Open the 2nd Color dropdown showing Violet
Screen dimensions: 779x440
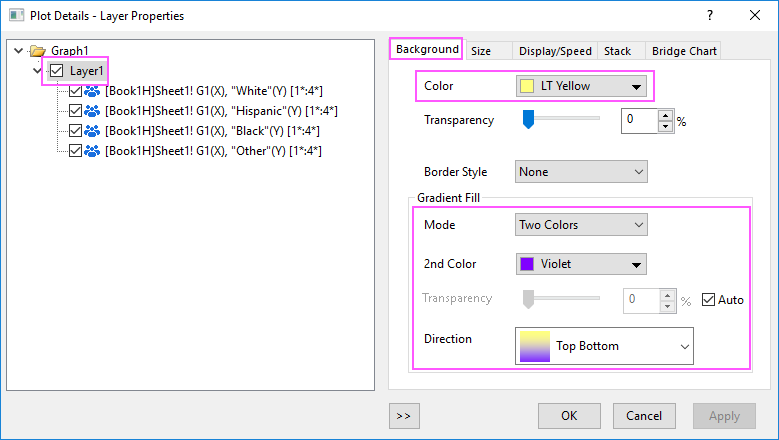[581, 264]
